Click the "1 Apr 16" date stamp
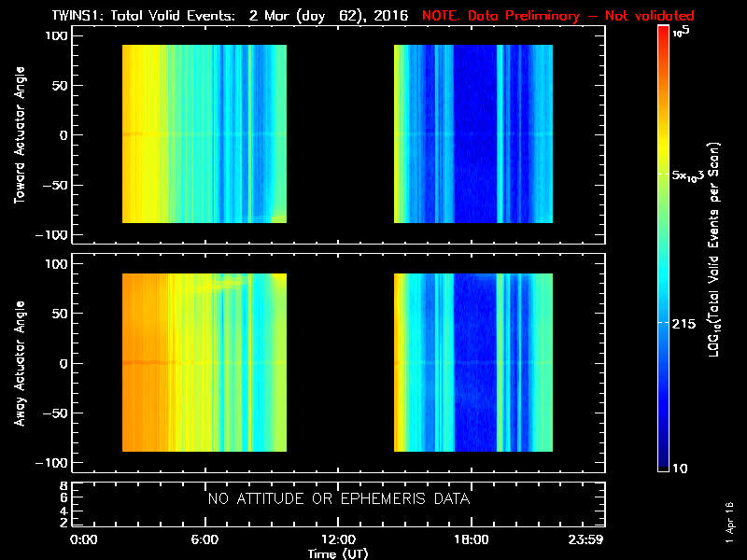 pyautogui.click(x=729, y=525)
